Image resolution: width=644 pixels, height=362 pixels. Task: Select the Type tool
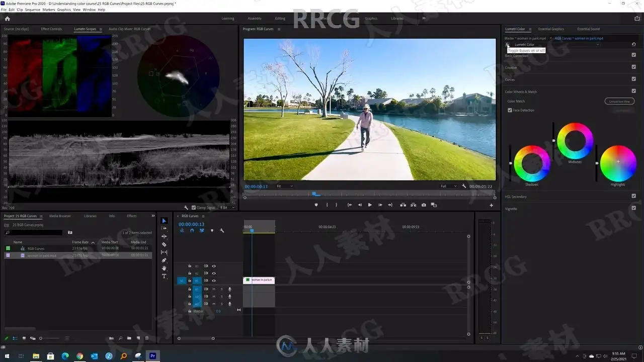(x=164, y=276)
